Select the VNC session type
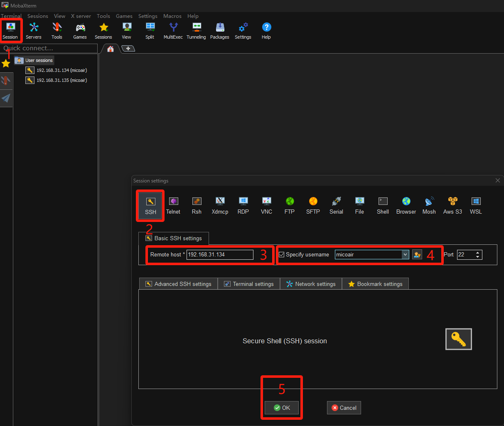 point(266,205)
